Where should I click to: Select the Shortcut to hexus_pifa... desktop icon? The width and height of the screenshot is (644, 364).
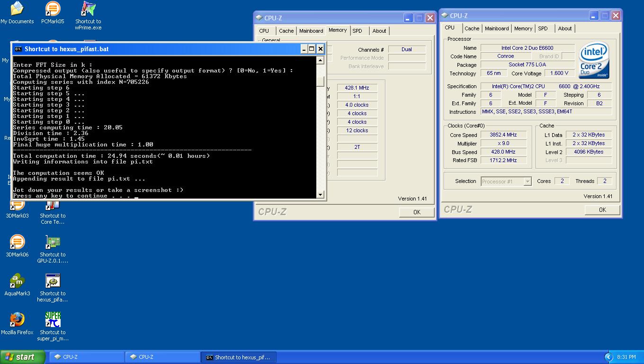coord(53,288)
